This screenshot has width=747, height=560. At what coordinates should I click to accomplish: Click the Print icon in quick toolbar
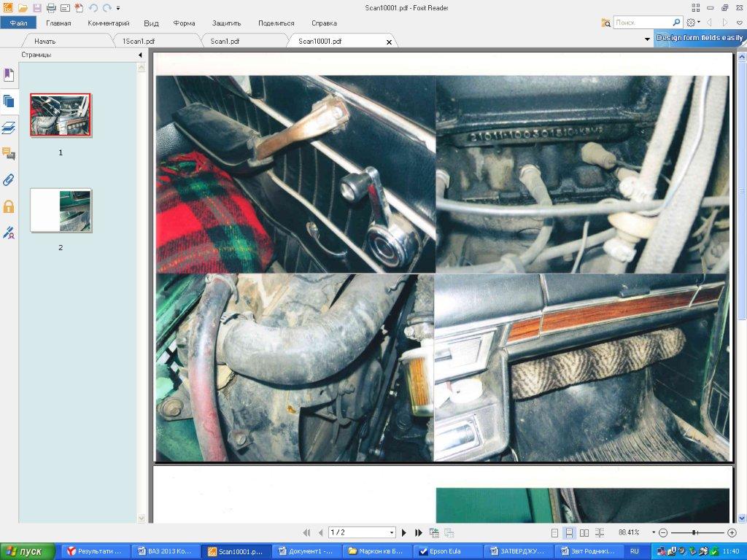click(x=51, y=8)
